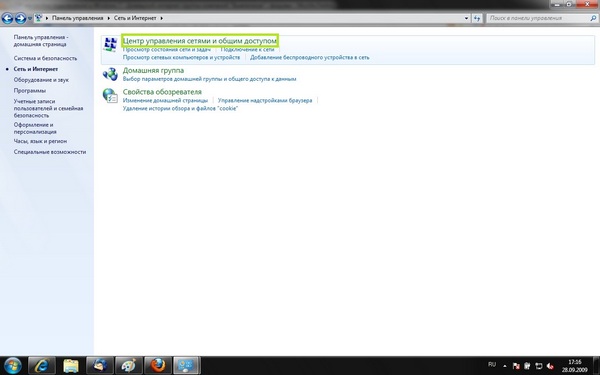Image resolution: width=600 pixels, height=375 pixels.
Task: Open Windows Explorer folder on the taskbar
Action: [x=70, y=366]
